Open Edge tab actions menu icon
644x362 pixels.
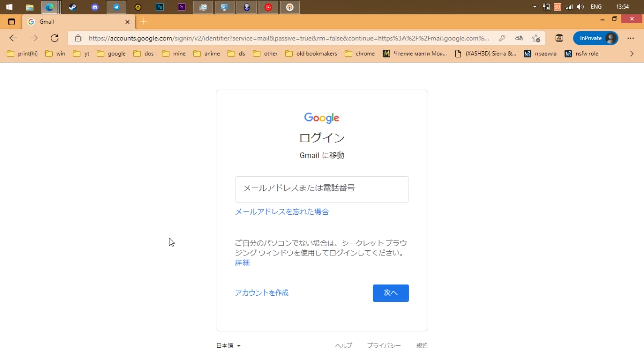coord(11,22)
